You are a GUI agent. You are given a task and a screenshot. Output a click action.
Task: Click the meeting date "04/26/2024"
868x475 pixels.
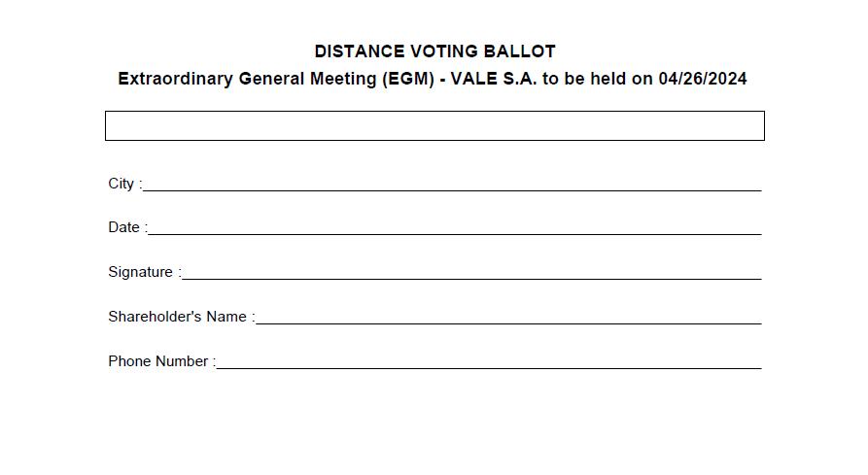(703, 80)
